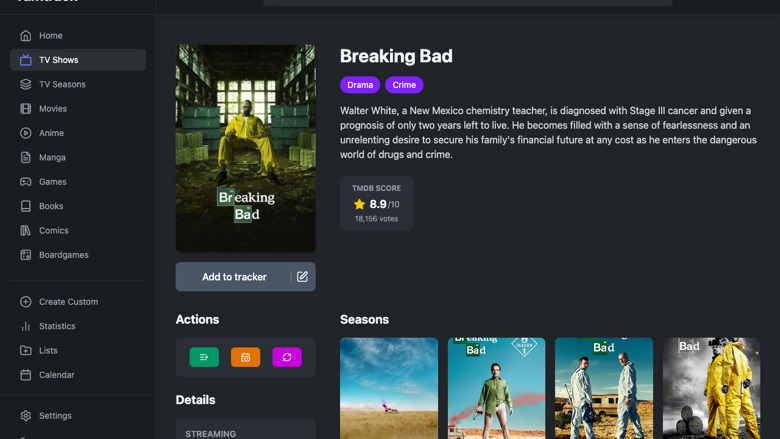The image size is (780, 439).
Task: Click the TV Seasons layers icon
Action: pos(25,85)
